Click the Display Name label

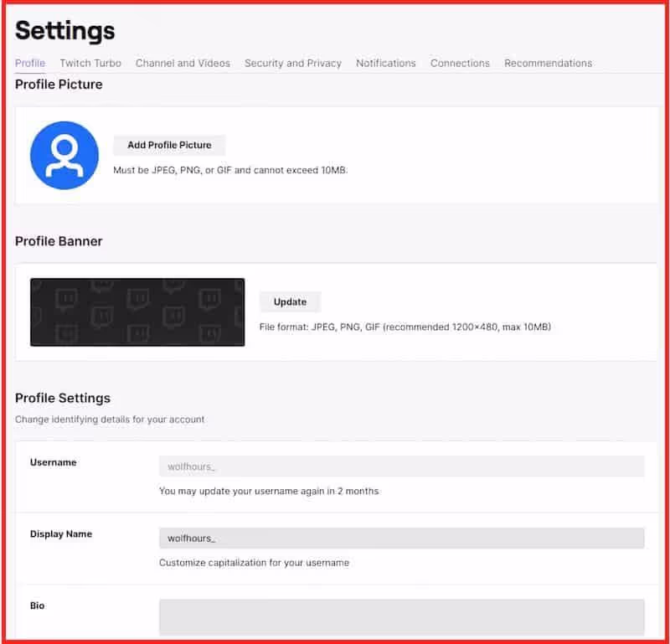pyautogui.click(x=61, y=533)
